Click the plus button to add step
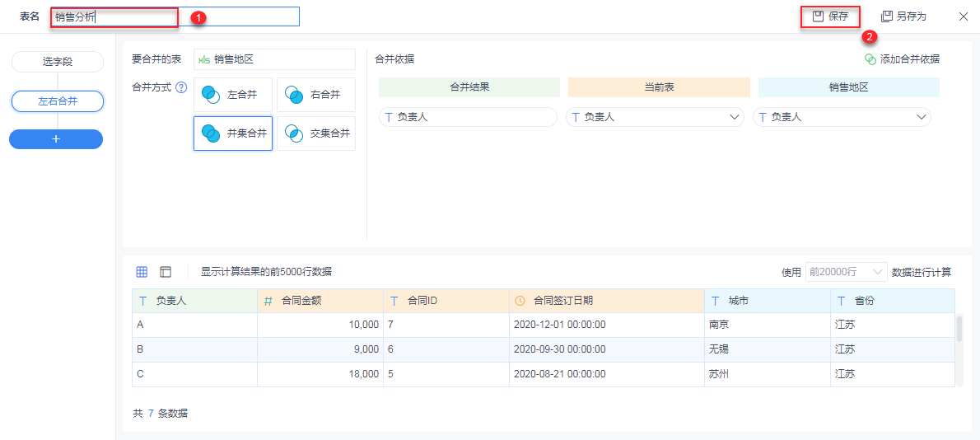Viewport: 980px width, 440px height. [56, 139]
